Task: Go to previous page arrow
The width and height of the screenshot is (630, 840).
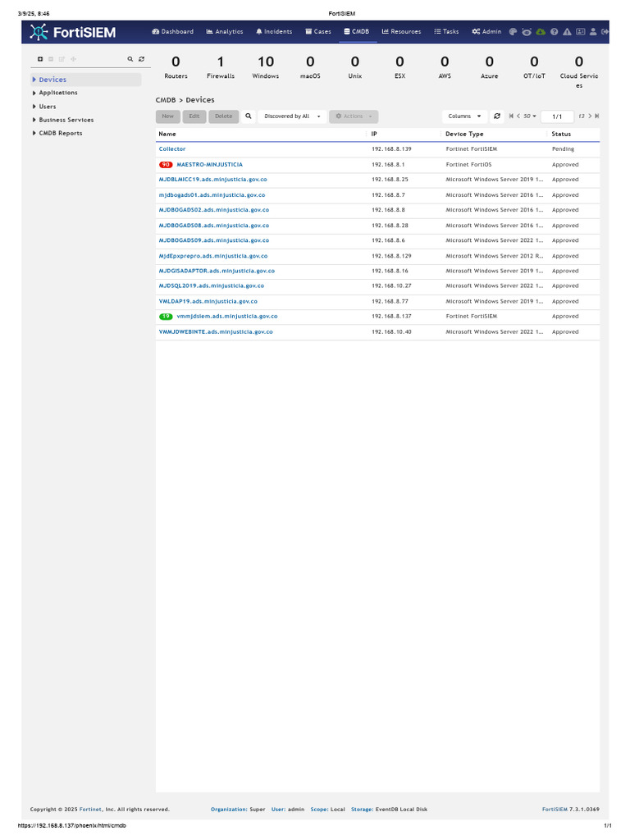Action: tap(518, 116)
